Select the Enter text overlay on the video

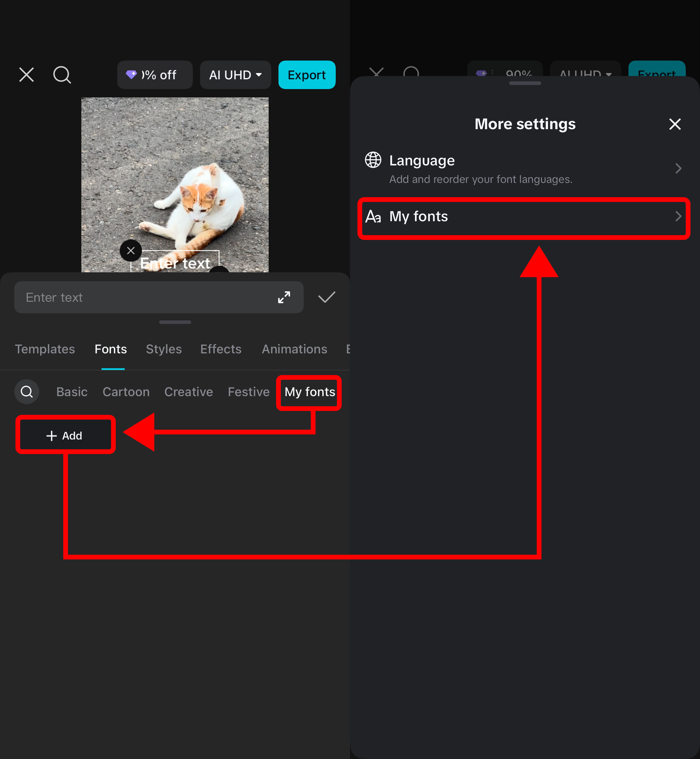tap(175, 263)
